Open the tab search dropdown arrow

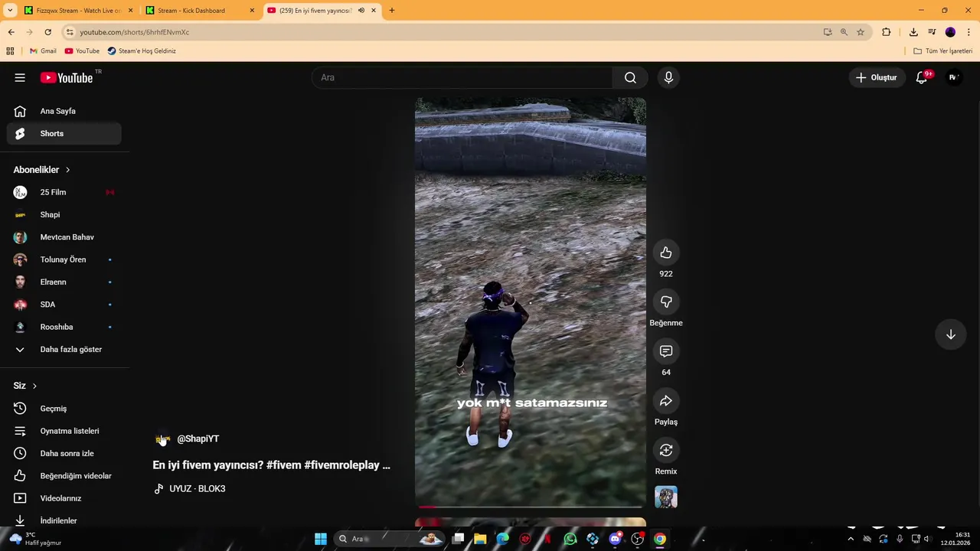pos(10,11)
